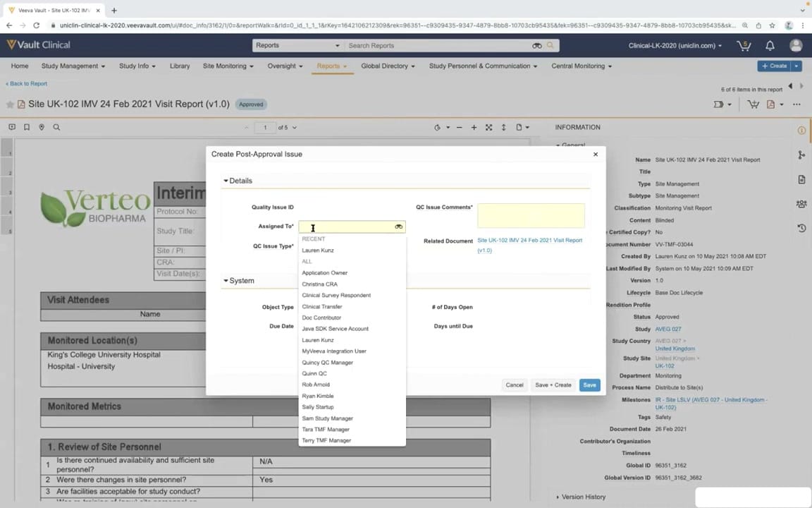812x508 pixels.
Task: Select Recent Lauren Kunz entry
Action: (318, 250)
